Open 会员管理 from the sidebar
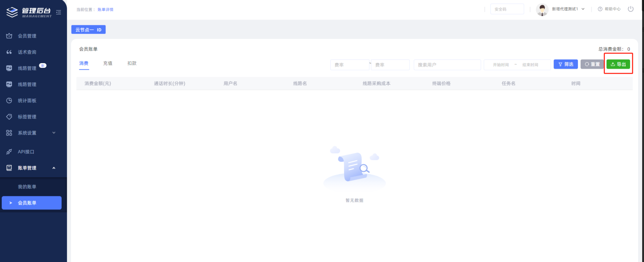 (x=27, y=36)
